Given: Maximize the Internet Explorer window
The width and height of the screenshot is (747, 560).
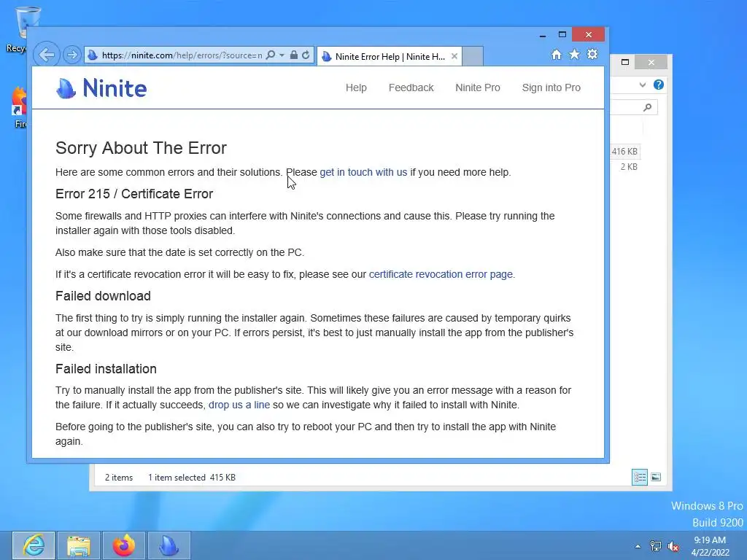Looking at the screenshot, I should 562,35.
